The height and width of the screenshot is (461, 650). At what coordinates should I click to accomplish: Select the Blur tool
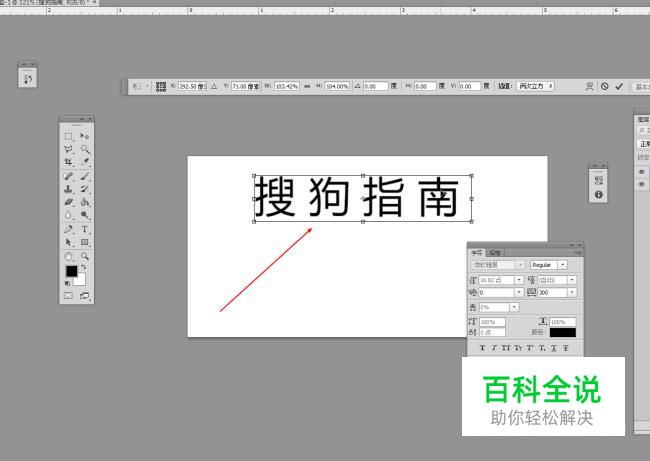pos(68,215)
